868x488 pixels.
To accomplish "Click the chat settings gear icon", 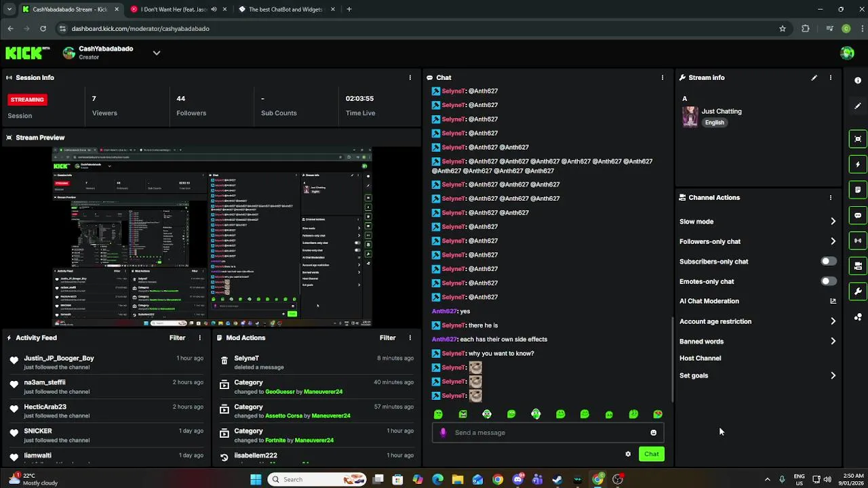I will pyautogui.click(x=628, y=454).
